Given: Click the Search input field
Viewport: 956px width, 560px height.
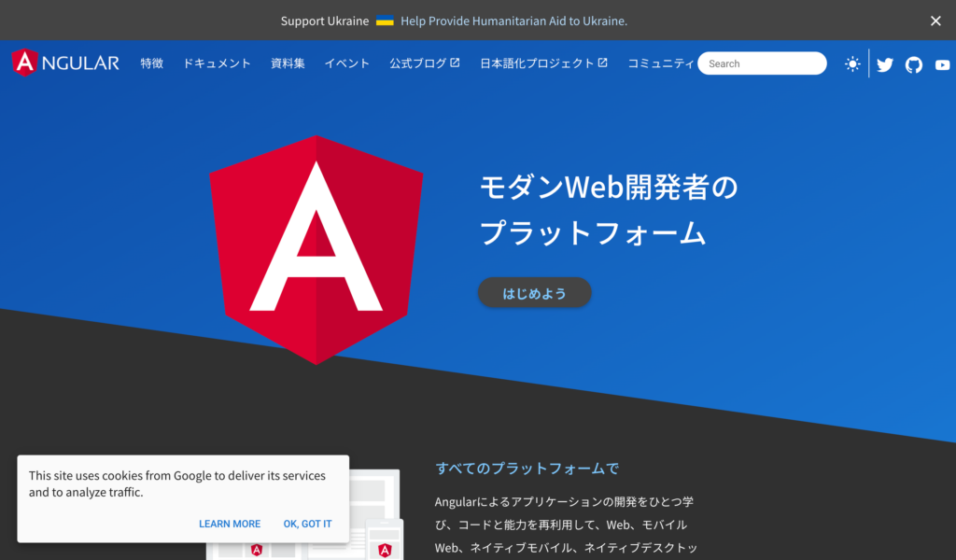Looking at the screenshot, I should 762,63.
